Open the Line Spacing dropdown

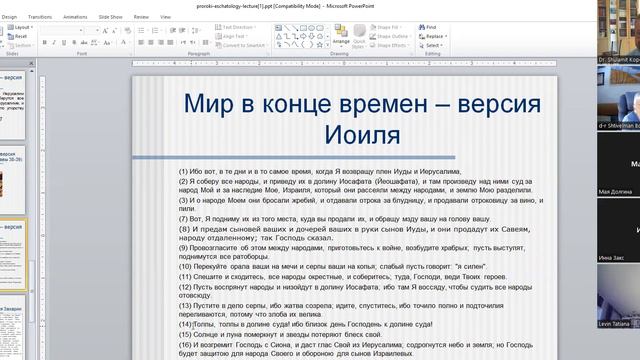pos(196,31)
